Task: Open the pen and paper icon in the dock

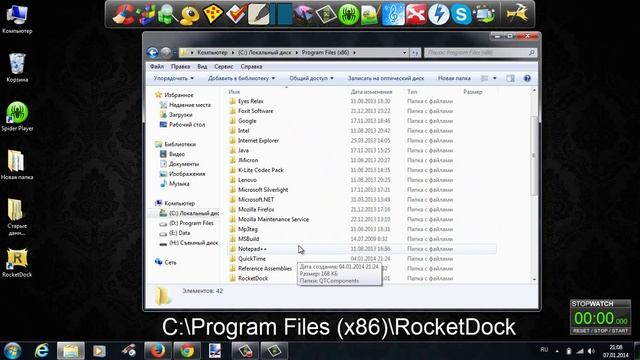Action: 259,15
